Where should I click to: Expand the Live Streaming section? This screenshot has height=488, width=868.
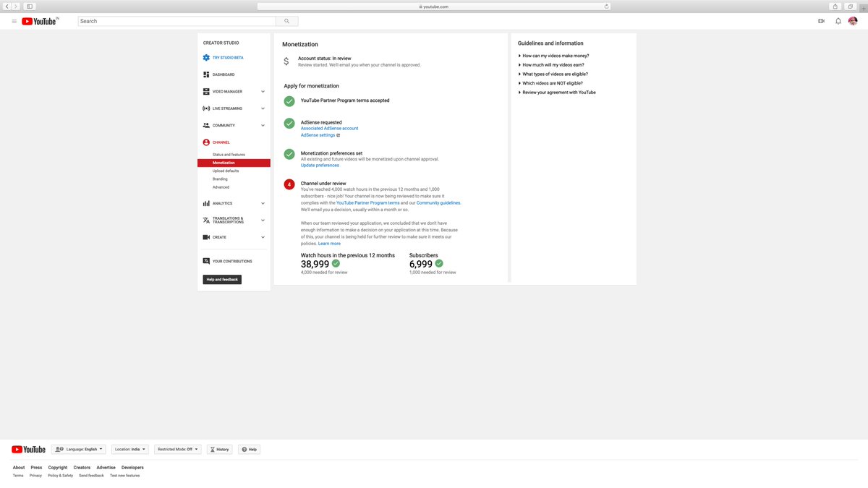click(x=263, y=108)
